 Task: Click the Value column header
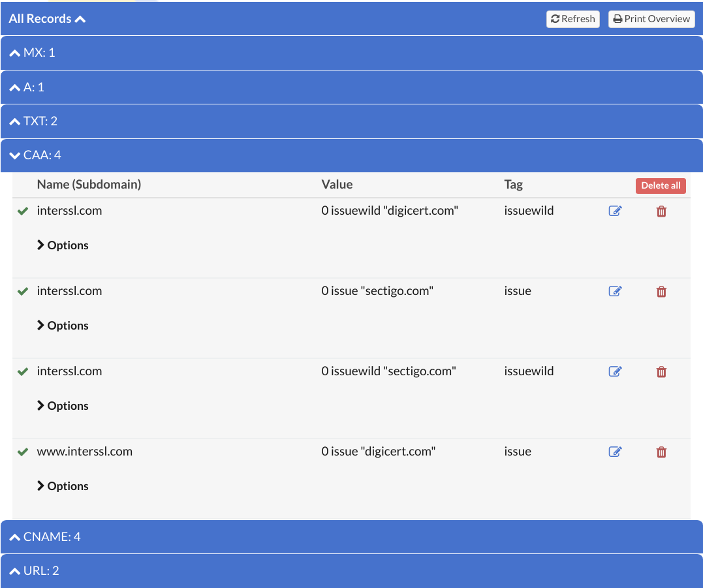point(337,184)
